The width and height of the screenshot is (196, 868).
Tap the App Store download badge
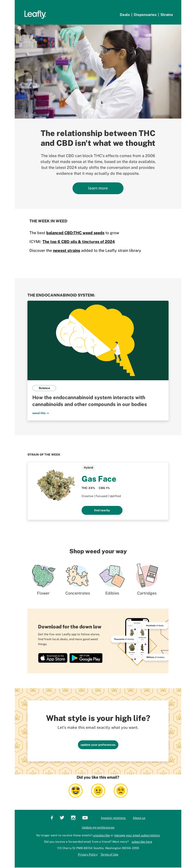tap(53, 658)
